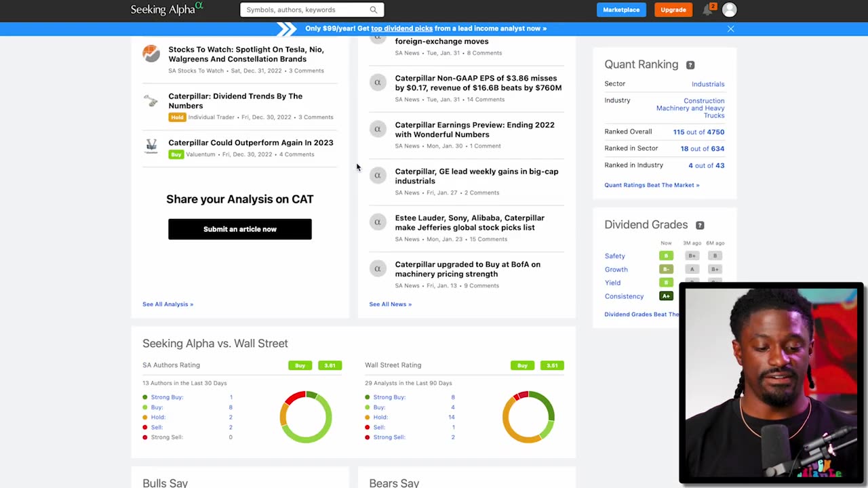Click Submit an article now button
This screenshot has height=488, width=868.
[240, 229]
